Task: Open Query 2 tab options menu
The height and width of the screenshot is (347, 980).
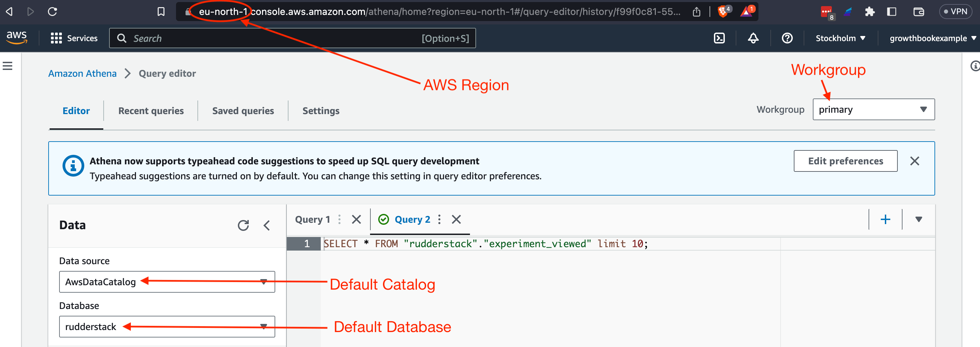Action: tap(439, 219)
